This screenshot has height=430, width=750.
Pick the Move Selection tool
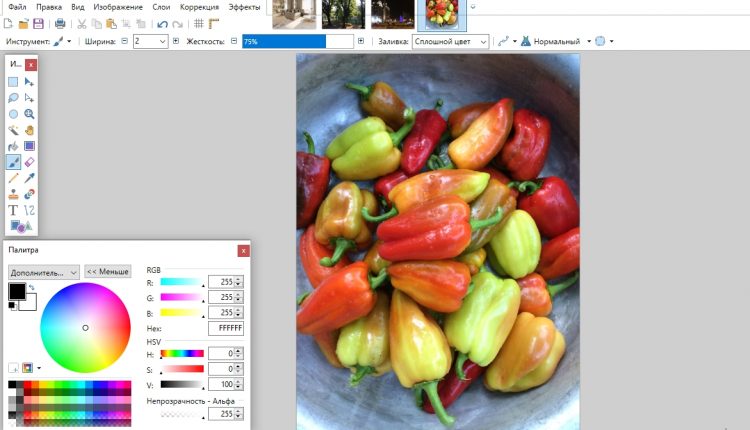(x=29, y=98)
